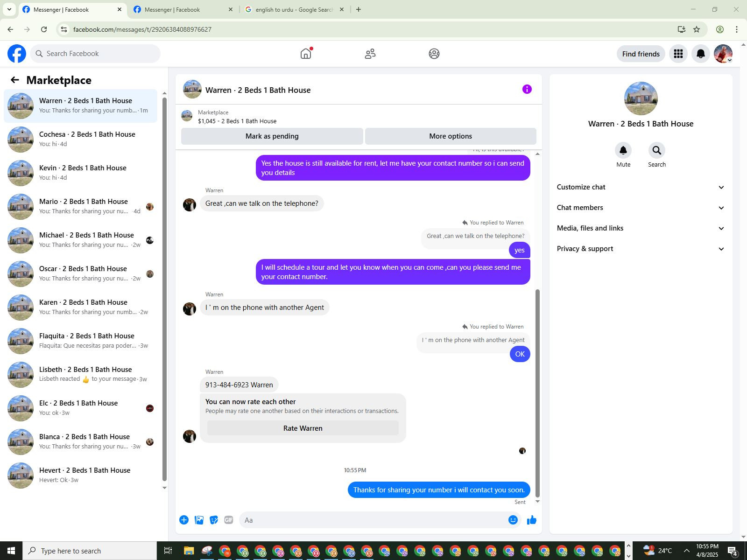This screenshot has height=560, width=747.
Task: Open the Chrome profile icon
Action: pyautogui.click(x=720, y=29)
